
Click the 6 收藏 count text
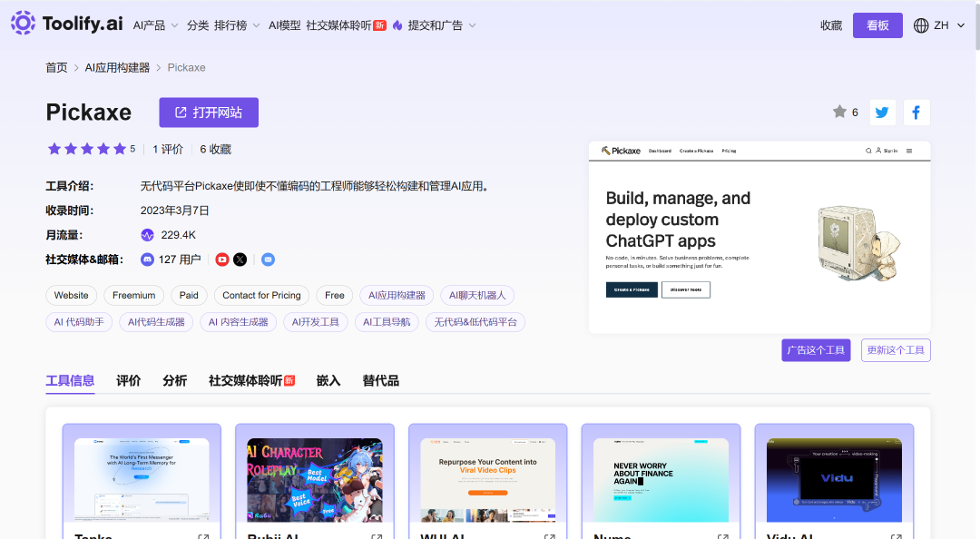click(216, 149)
